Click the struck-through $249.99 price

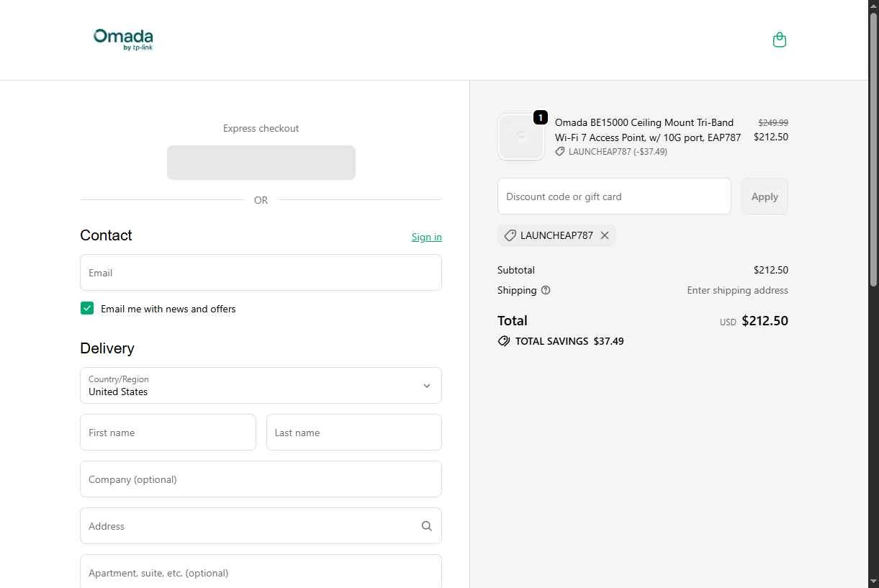point(773,123)
